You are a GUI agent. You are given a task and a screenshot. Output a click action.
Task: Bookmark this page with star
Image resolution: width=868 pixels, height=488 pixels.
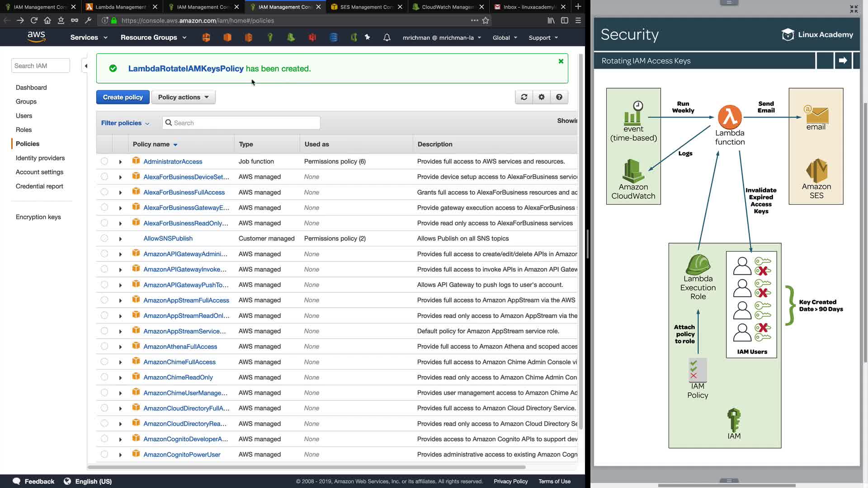[x=486, y=20]
